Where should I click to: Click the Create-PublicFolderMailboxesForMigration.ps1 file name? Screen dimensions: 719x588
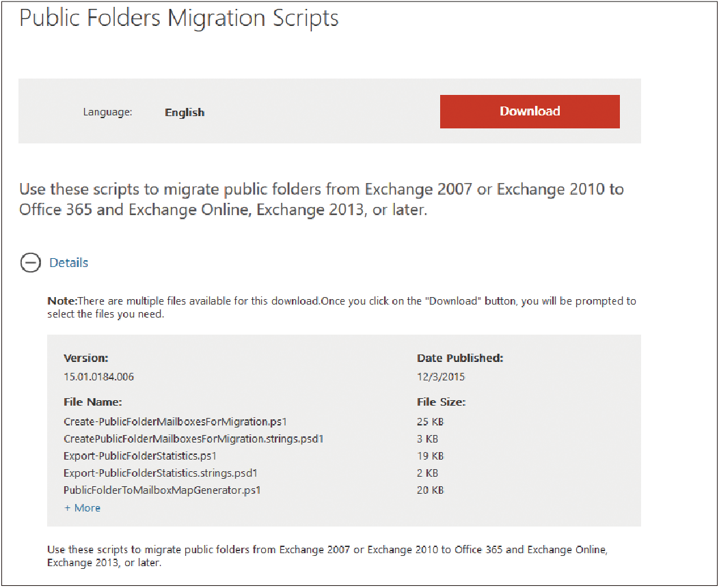pos(175,421)
